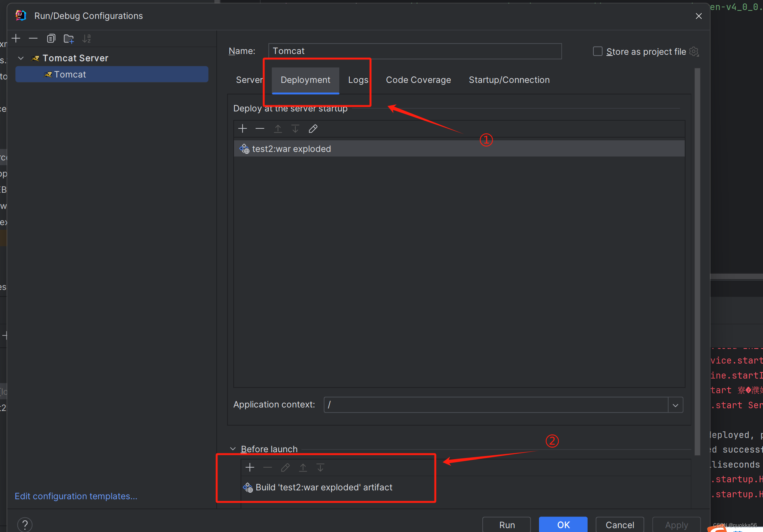Edit the selected deployment artifact
This screenshot has height=532, width=763.
tap(313, 128)
